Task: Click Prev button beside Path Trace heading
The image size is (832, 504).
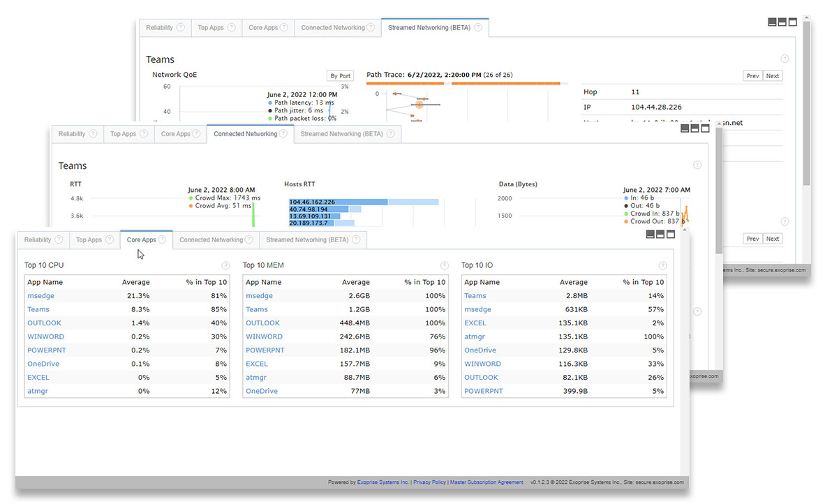Action: pyautogui.click(x=752, y=76)
